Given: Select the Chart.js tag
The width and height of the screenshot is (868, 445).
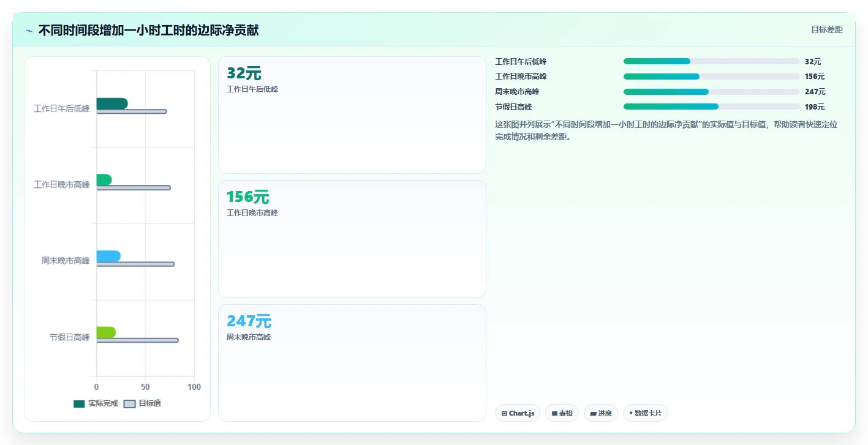Looking at the screenshot, I should 518,413.
